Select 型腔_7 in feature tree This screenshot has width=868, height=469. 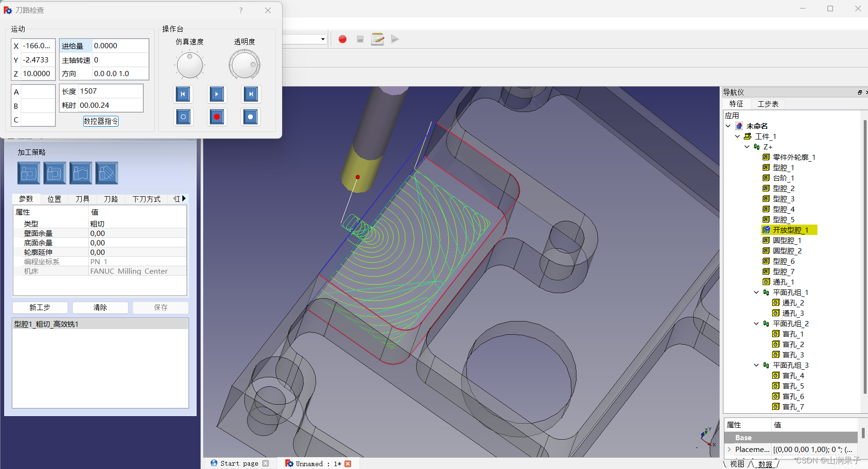783,271
